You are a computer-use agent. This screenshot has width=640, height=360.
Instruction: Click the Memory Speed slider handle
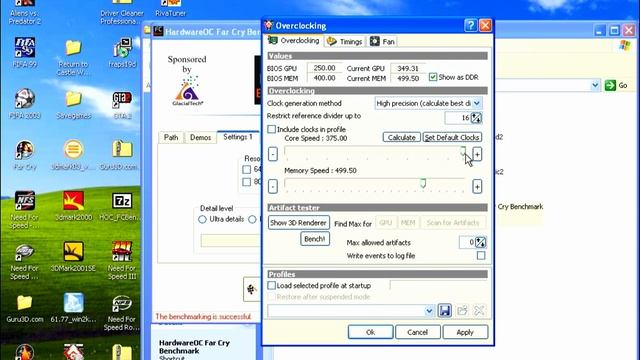423,183
